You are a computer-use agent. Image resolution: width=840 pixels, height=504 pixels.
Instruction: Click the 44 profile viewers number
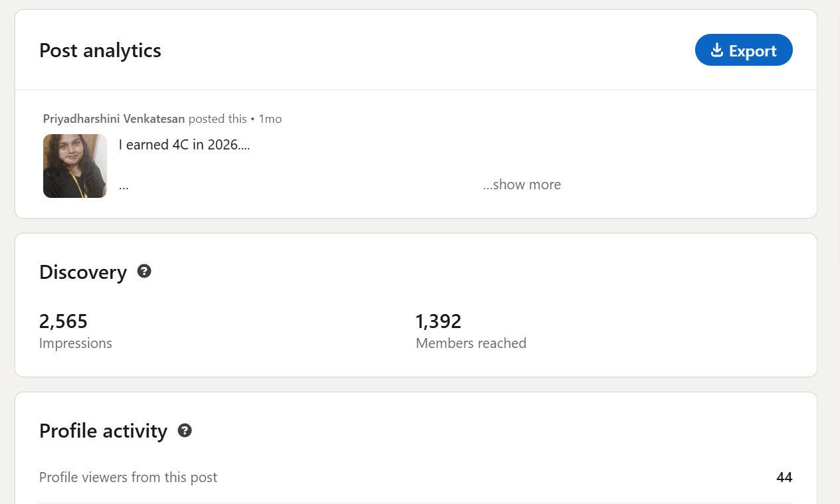pyautogui.click(x=784, y=477)
